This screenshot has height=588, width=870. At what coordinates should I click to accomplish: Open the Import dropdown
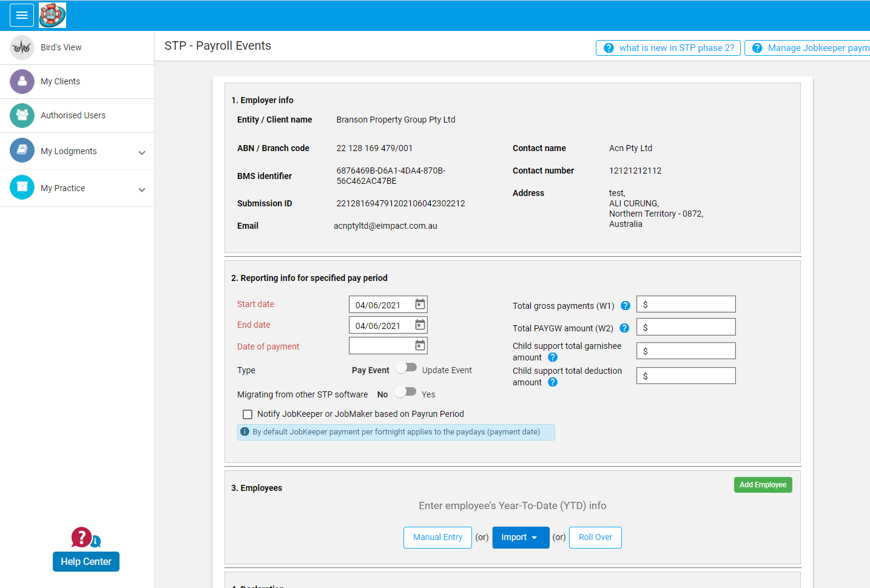[521, 537]
